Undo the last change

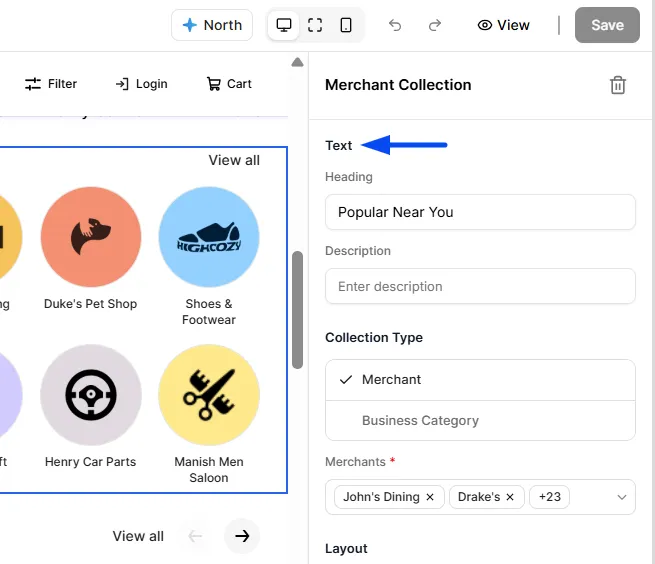point(395,25)
